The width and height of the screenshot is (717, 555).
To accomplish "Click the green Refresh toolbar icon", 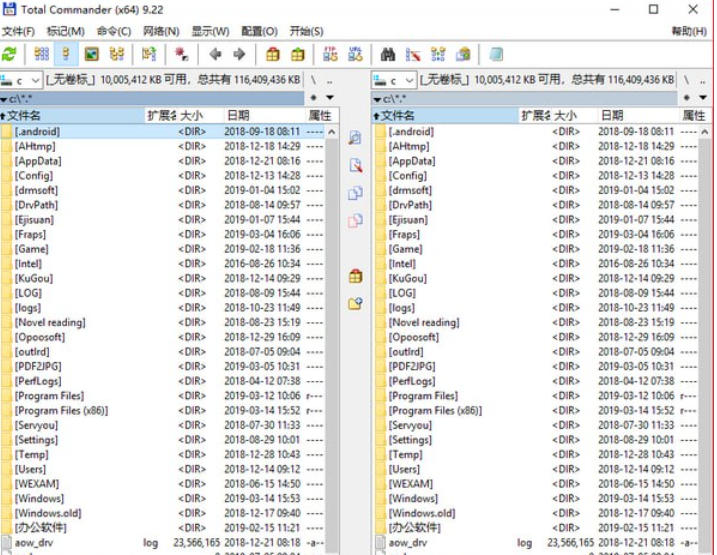I will pos(9,54).
